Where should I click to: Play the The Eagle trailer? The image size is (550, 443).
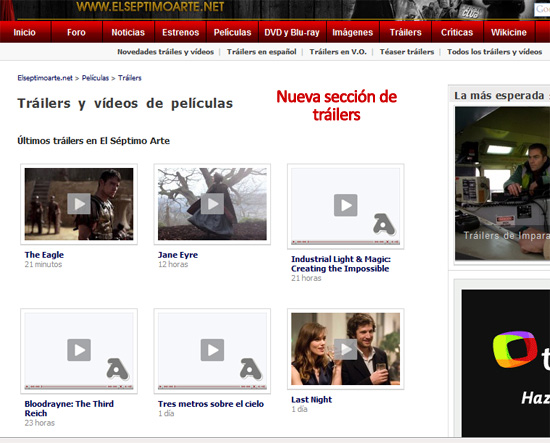[79, 203]
